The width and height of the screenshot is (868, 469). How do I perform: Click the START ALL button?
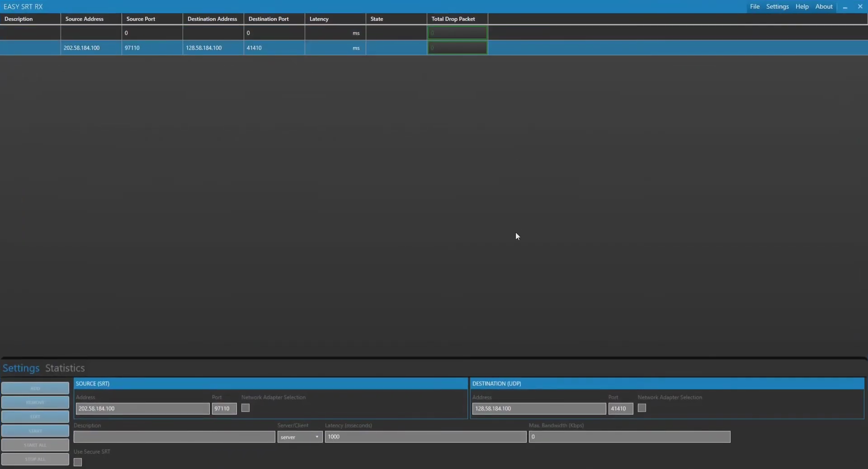click(35, 445)
